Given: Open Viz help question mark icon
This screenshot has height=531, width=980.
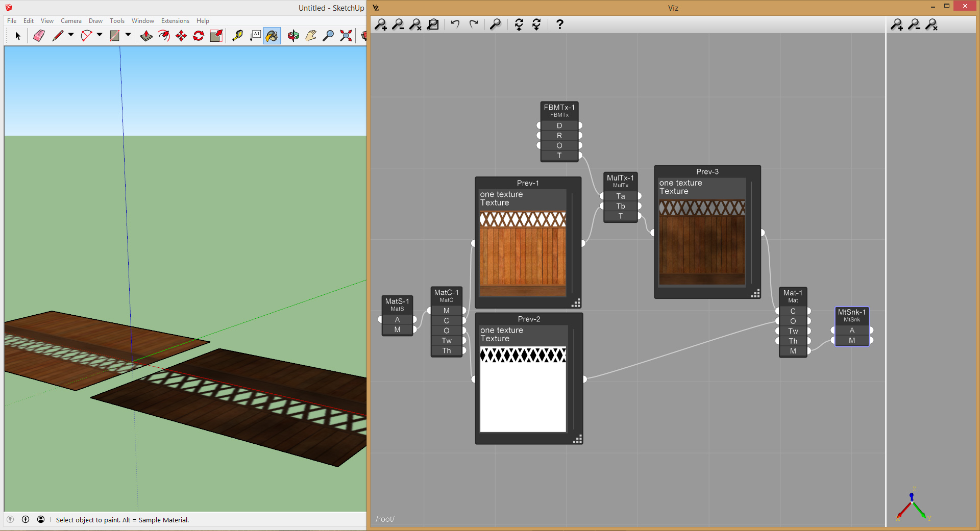Looking at the screenshot, I should click(559, 24).
